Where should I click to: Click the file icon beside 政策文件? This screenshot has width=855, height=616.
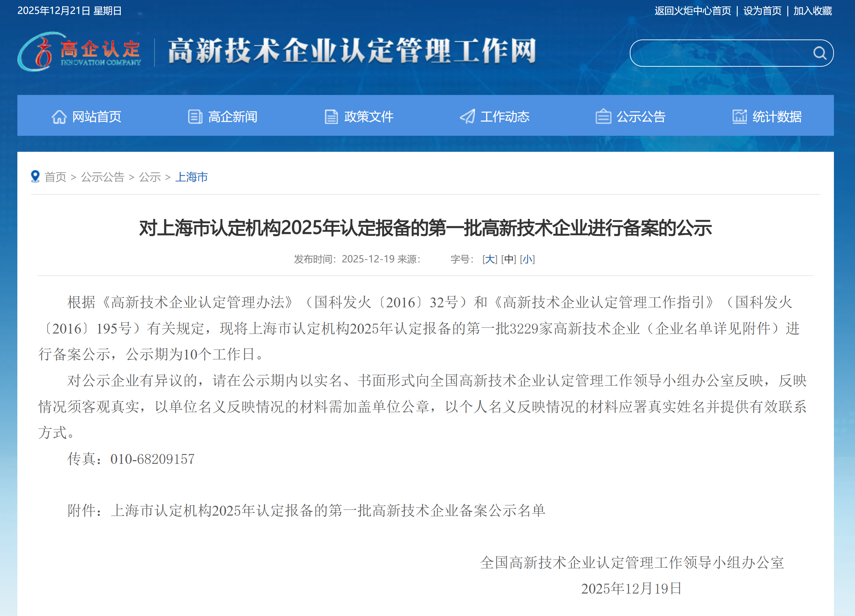(x=331, y=117)
